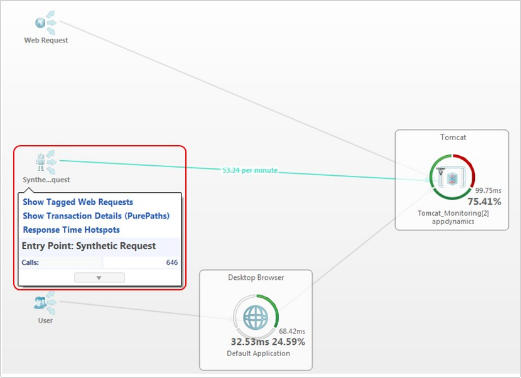Click the User entry point icon
This screenshot has width=521, height=378.
pyautogui.click(x=45, y=303)
